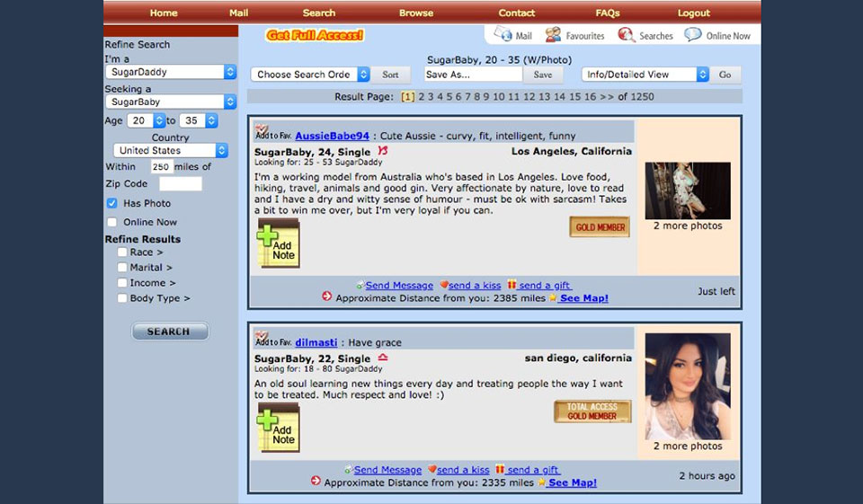Click Send Message link for AussieBabe94
This screenshot has width=863, height=504.
(399, 286)
